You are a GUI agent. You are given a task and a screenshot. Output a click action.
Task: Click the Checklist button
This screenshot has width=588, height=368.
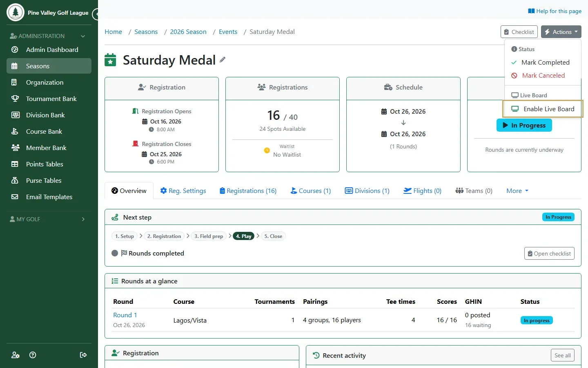[x=519, y=32]
